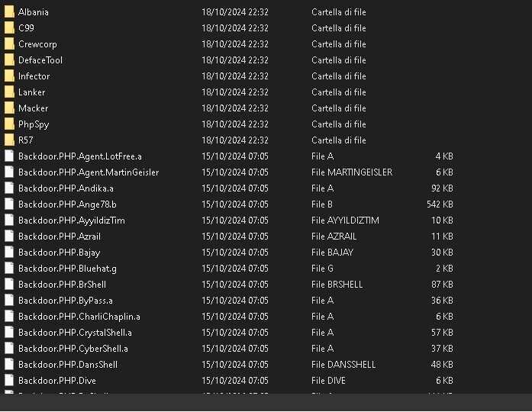Screen dimensions: 532x412
Task: Select the Macker folder icon
Action: point(9,108)
